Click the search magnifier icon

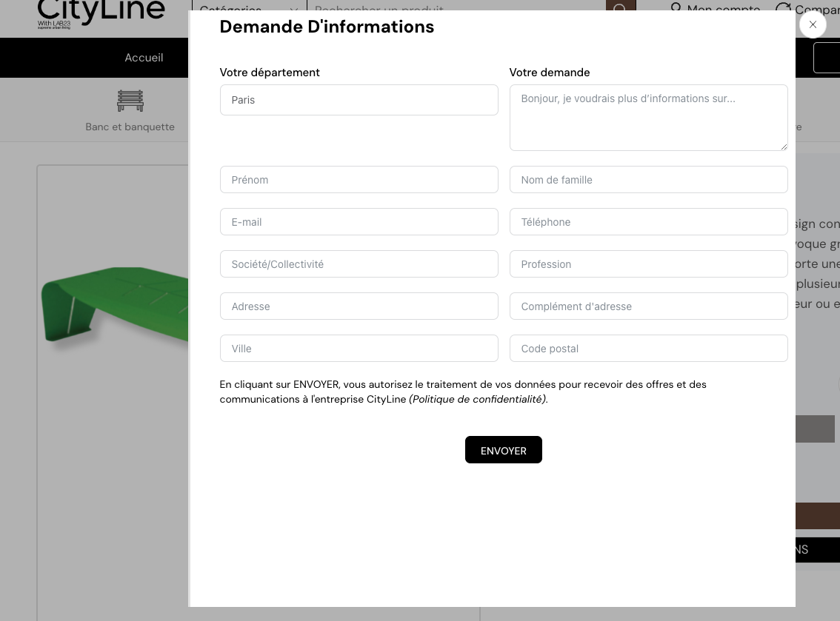[x=620, y=7]
